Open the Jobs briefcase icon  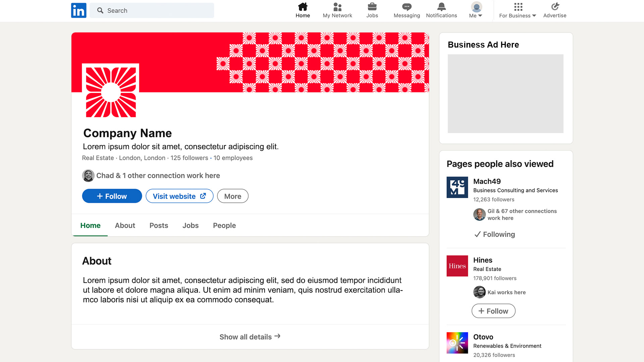[372, 7]
